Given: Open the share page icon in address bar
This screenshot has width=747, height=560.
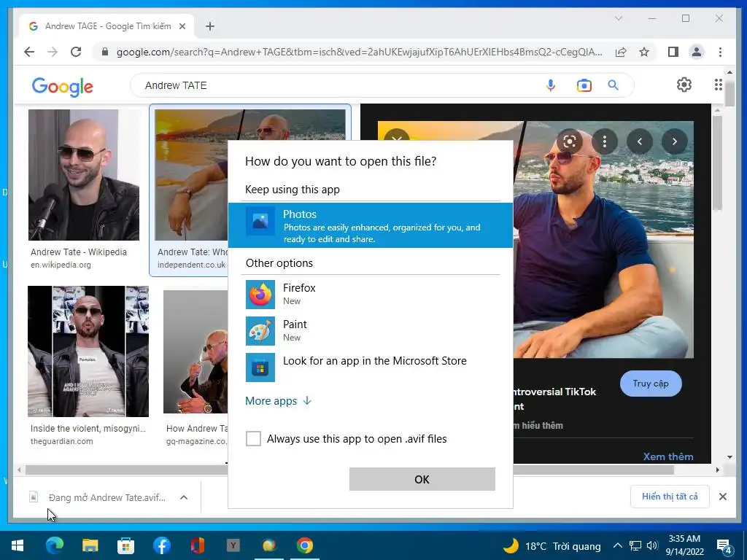Looking at the screenshot, I should coord(621,52).
